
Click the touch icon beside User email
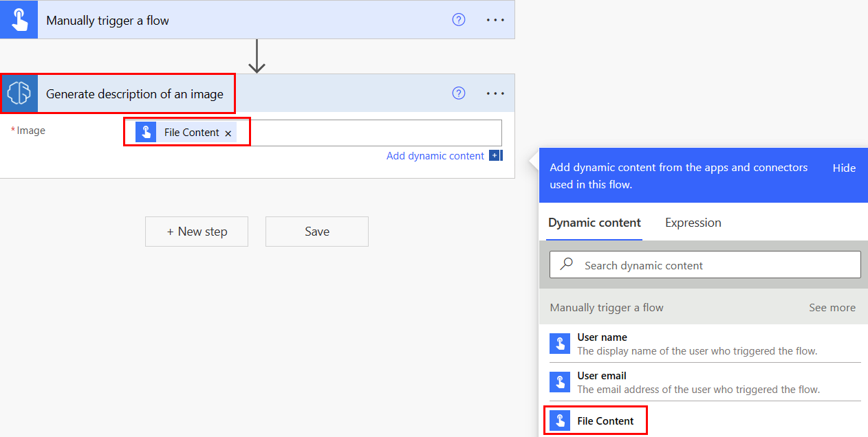pos(560,381)
